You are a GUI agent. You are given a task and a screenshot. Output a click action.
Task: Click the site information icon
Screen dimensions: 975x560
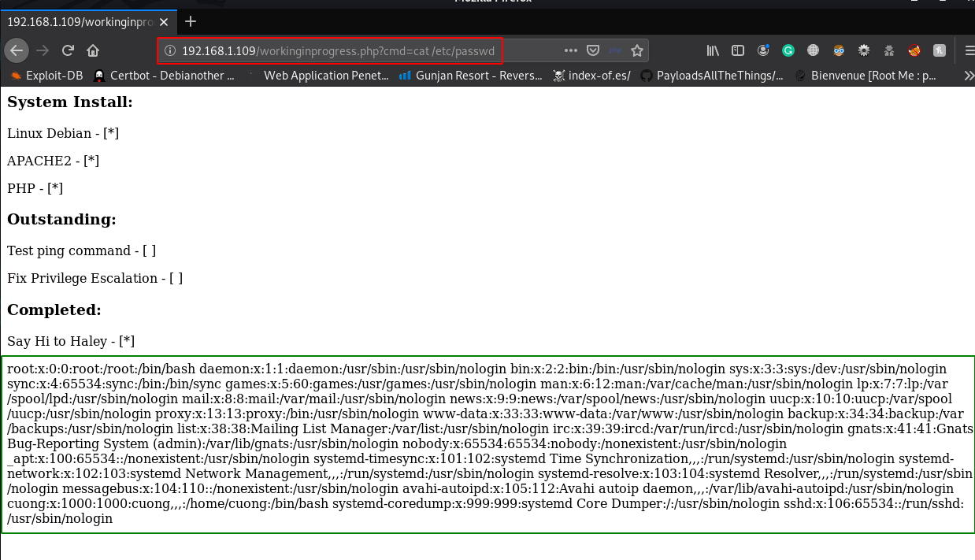tap(169, 51)
